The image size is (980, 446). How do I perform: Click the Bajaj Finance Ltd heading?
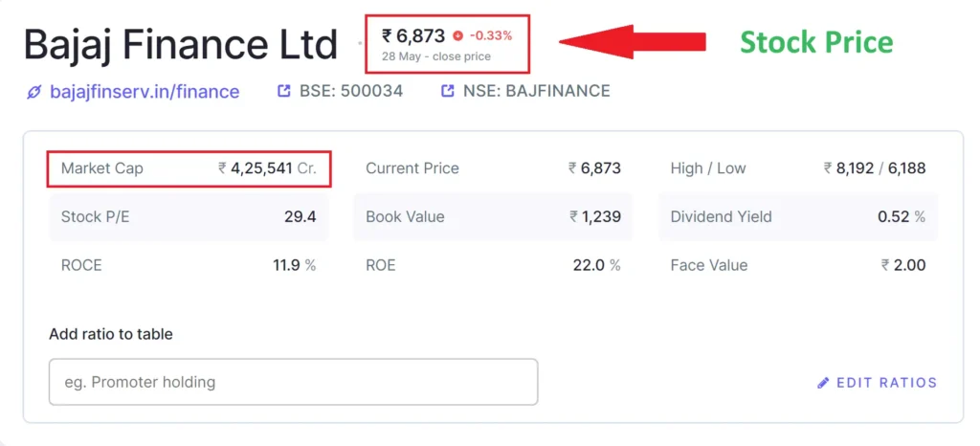pyautogui.click(x=181, y=45)
